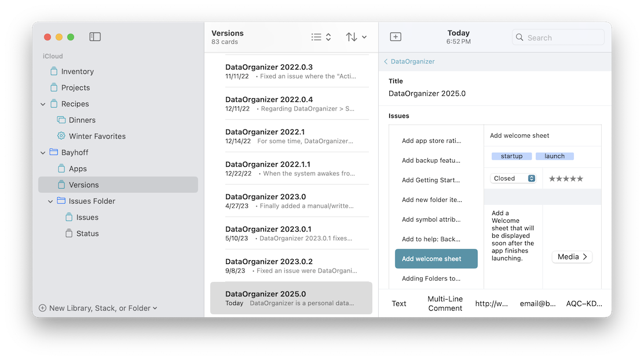Select card DataOrganizer 2022.0.3
The height and width of the screenshot is (360, 644).
(291, 71)
